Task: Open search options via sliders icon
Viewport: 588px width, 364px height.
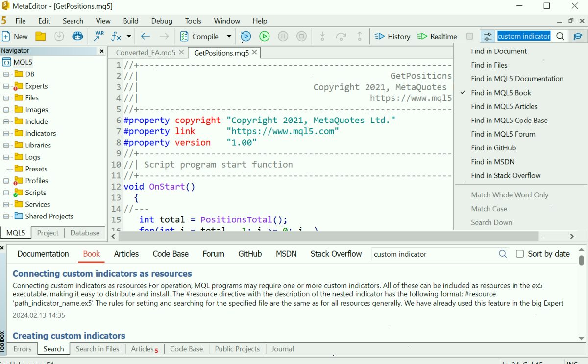Action: point(488,36)
